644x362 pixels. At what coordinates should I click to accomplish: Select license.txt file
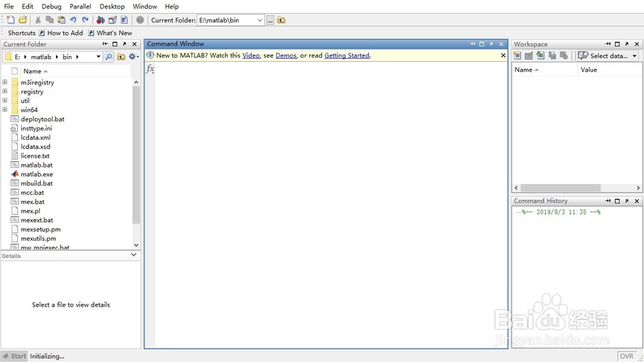point(35,156)
